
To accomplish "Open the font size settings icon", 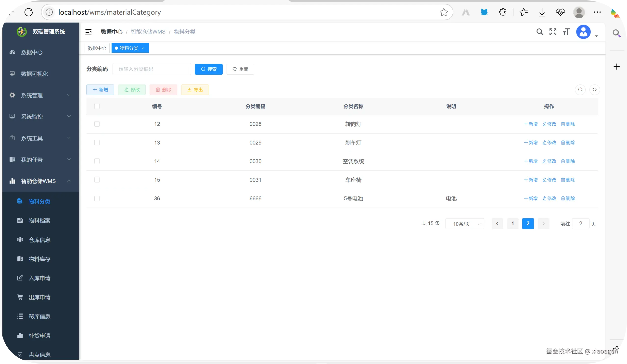I will (566, 32).
